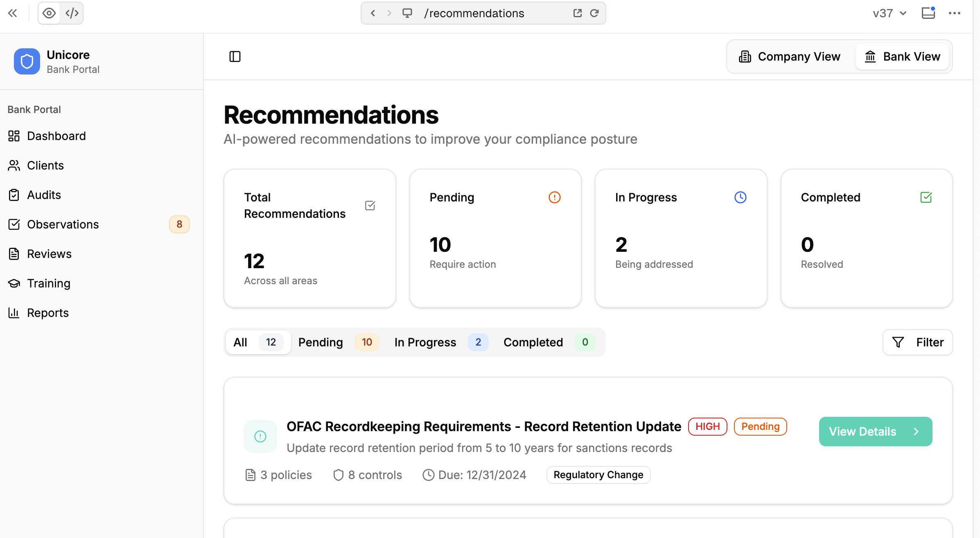Toggle the sidebar panel icon

235,57
